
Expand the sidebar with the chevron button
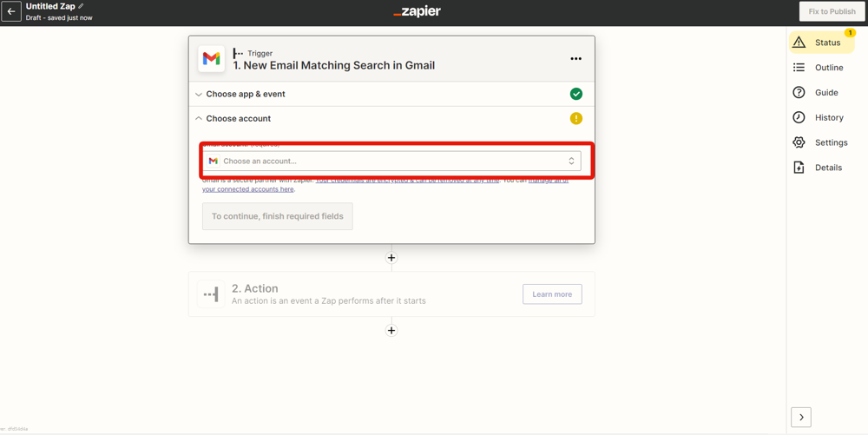click(x=801, y=418)
